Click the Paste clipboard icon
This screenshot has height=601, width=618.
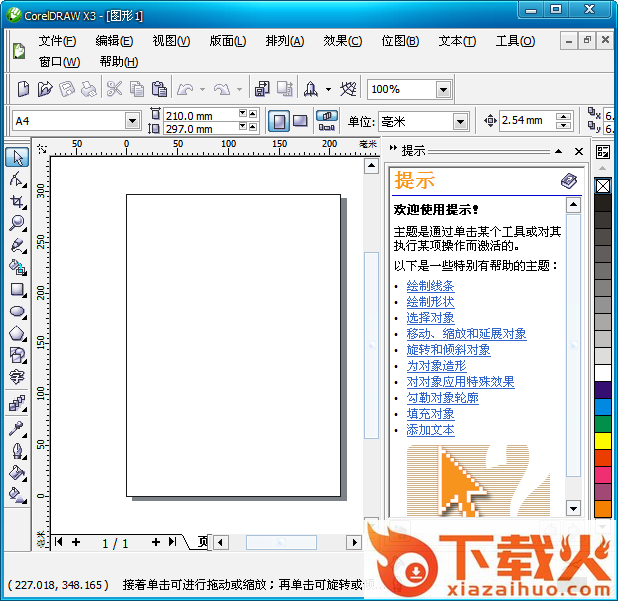159,89
